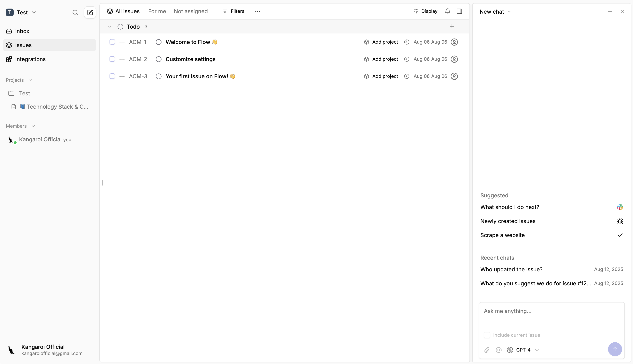Open the GPT-4 model dropdown

coord(523,350)
